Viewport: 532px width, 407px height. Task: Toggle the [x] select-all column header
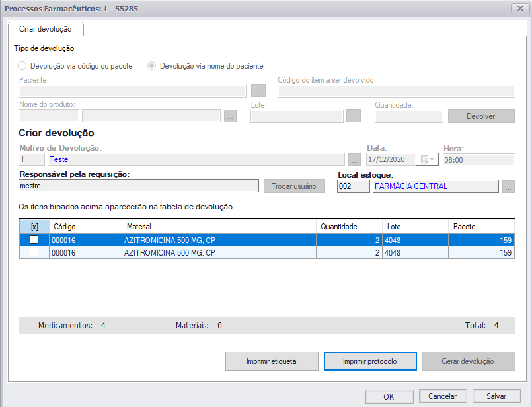pyautogui.click(x=34, y=227)
